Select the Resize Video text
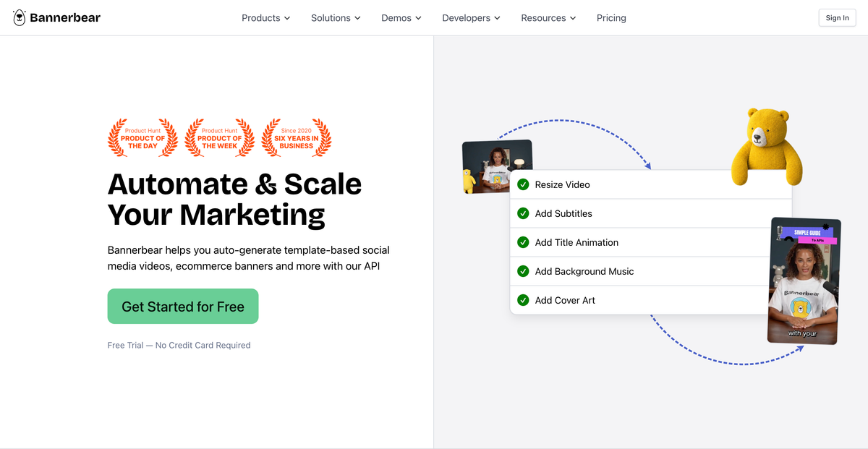 point(563,184)
